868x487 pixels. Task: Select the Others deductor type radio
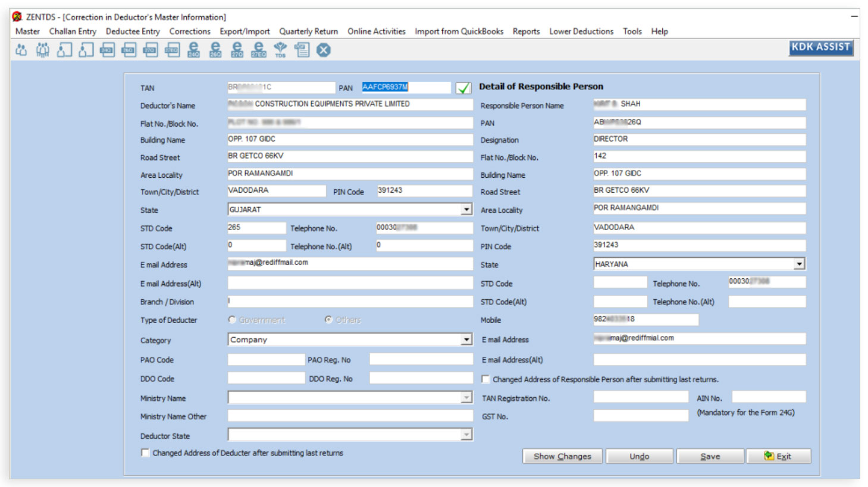[328, 320]
